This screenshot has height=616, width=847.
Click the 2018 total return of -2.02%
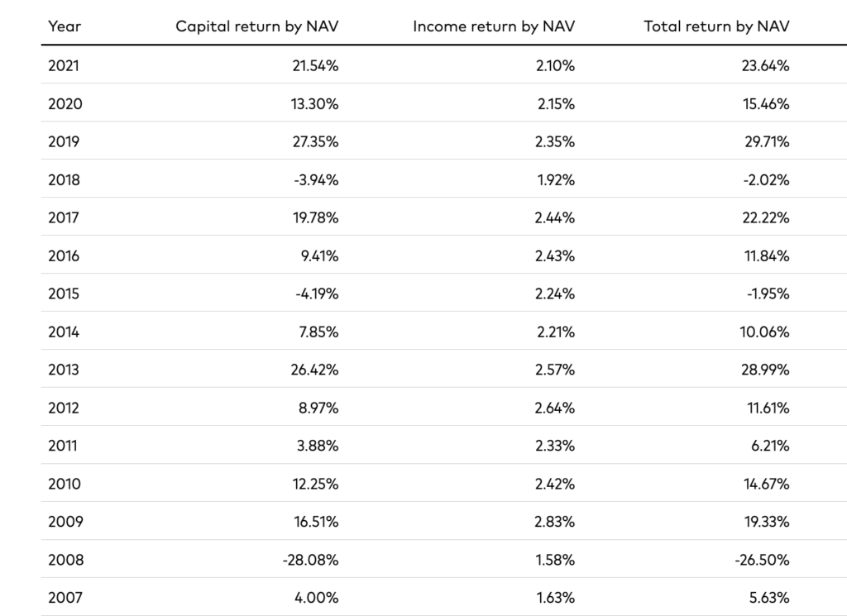pyautogui.click(x=765, y=179)
